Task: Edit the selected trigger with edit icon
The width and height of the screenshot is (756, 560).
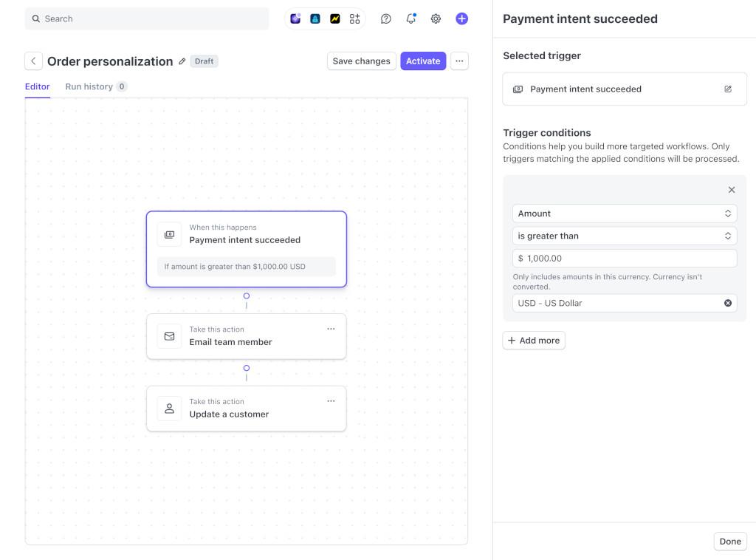Action: [728, 89]
